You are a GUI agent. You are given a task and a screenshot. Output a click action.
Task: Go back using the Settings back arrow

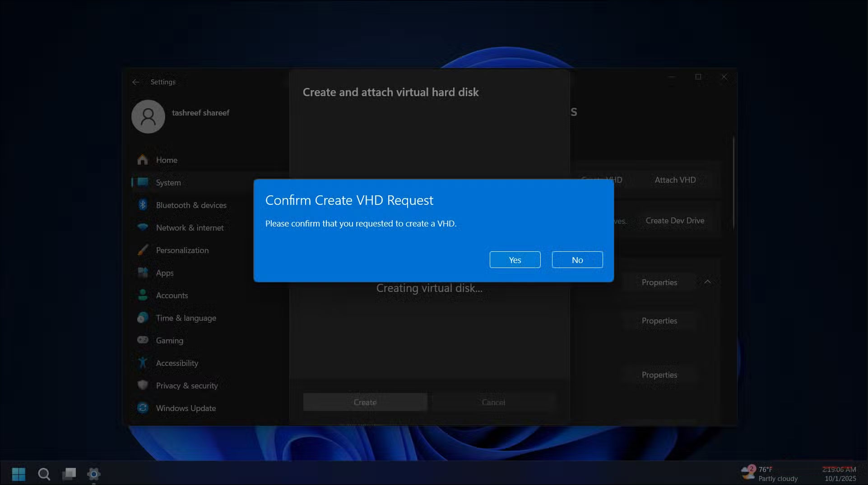136,82
